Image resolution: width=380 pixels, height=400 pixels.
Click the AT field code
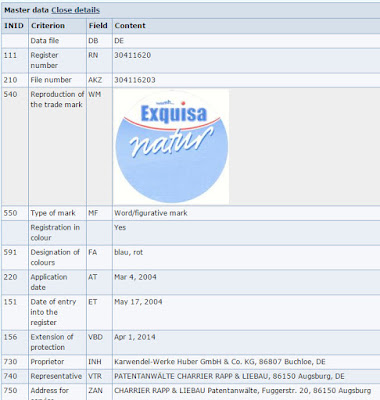(x=93, y=277)
